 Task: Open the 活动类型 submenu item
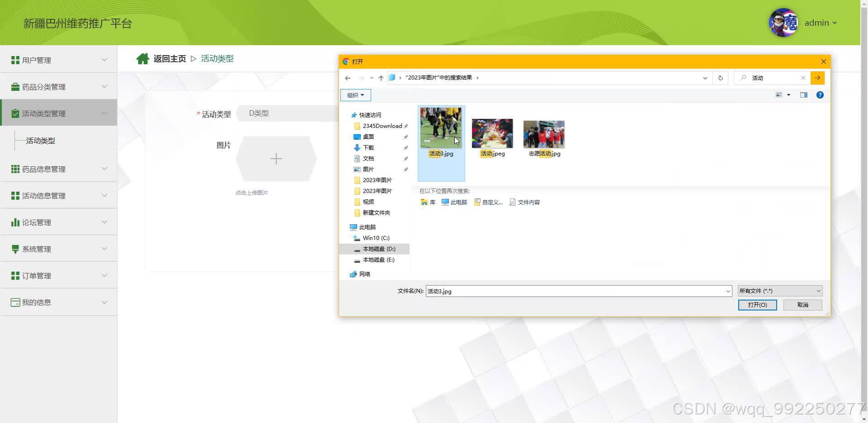pyautogui.click(x=41, y=141)
